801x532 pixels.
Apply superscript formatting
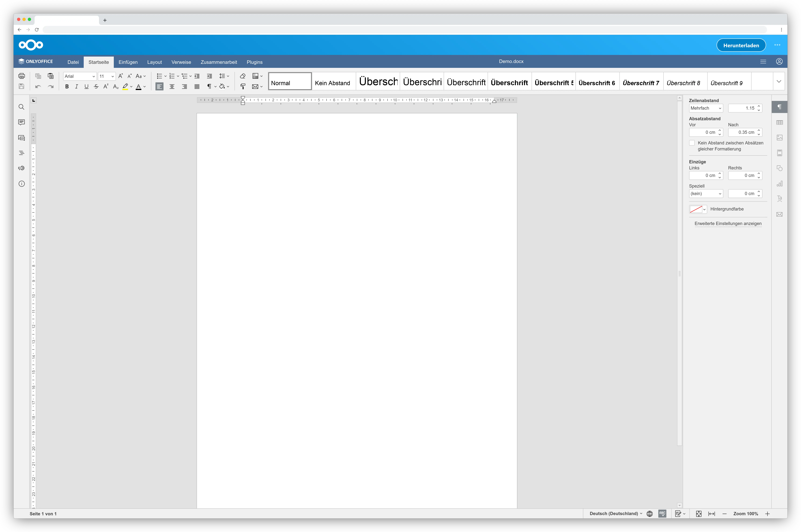coord(106,87)
